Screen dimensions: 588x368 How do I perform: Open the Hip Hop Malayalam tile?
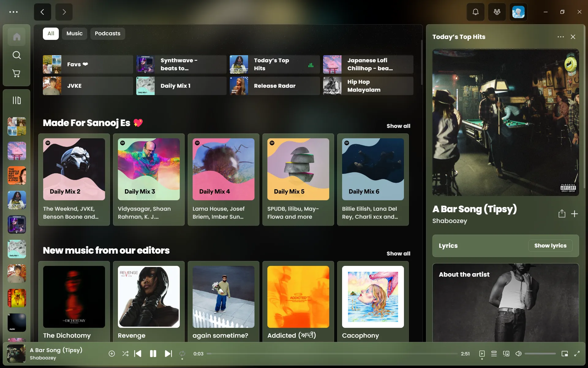[368, 86]
